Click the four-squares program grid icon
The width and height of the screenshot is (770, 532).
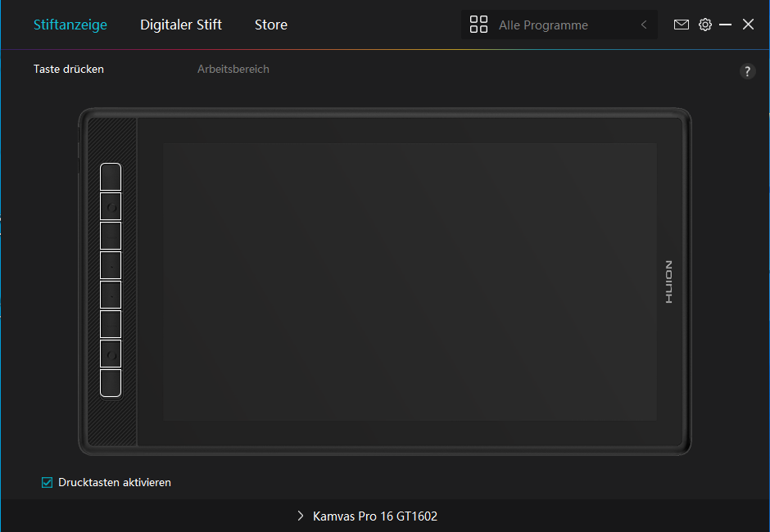tap(478, 25)
